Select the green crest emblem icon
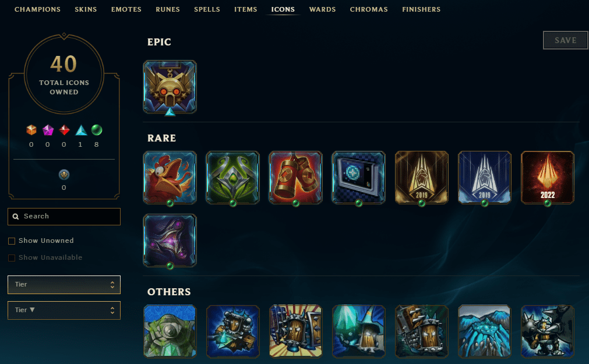589x364 pixels. (x=233, y=178)
